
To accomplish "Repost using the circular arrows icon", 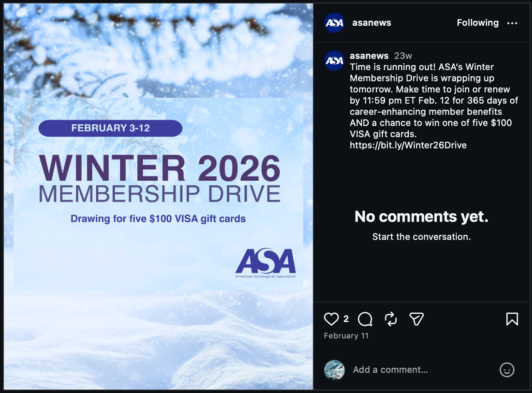I will point(391,319).
